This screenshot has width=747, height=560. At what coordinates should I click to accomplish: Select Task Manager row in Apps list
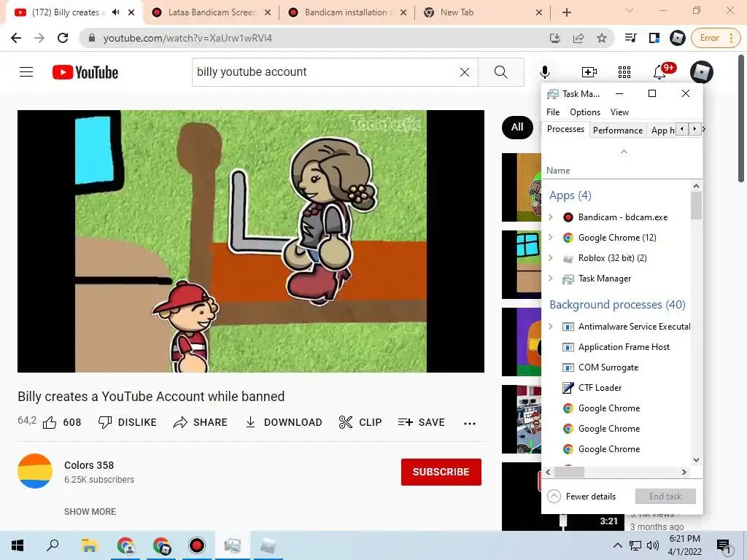click(604, 279)
